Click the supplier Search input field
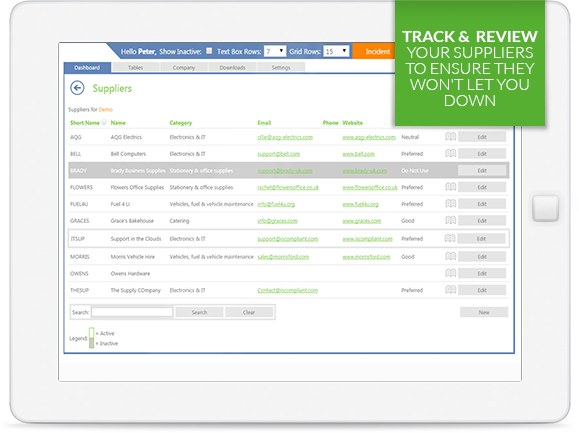The width and height of the screenshot is (579, 433). click(132, 312)
